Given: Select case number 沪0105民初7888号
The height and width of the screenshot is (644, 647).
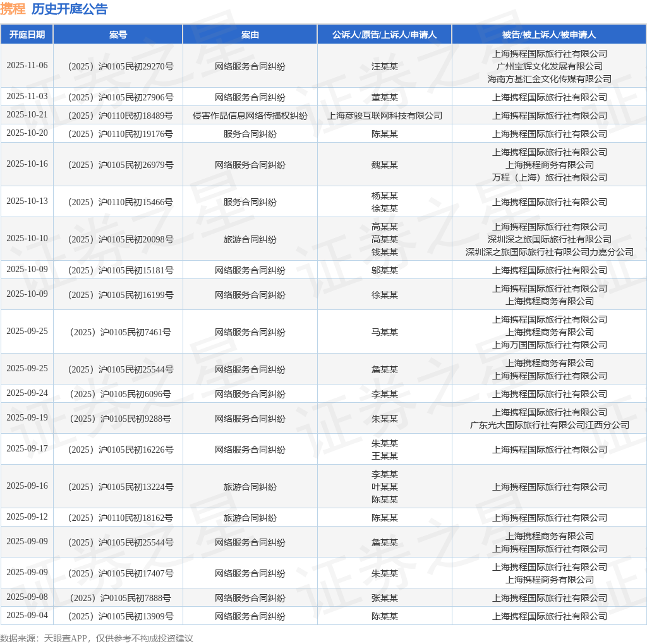Looking at the screenshot, I should pos(121,599).
